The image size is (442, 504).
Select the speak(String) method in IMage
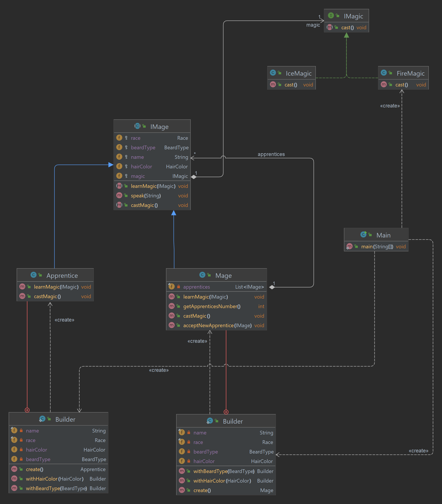click(x=146, y=195)
